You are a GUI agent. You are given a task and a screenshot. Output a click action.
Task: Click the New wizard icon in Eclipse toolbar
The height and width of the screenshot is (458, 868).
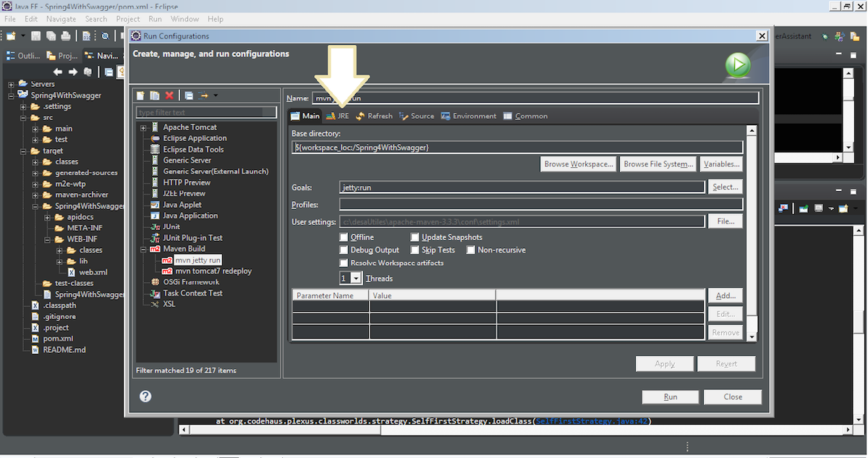click(11, 35)
